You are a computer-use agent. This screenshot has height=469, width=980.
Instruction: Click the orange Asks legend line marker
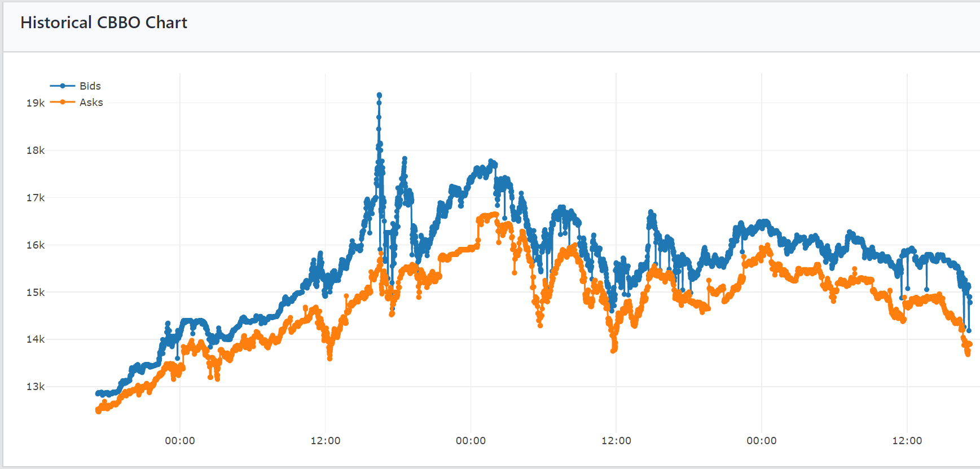tap(63, 102)
